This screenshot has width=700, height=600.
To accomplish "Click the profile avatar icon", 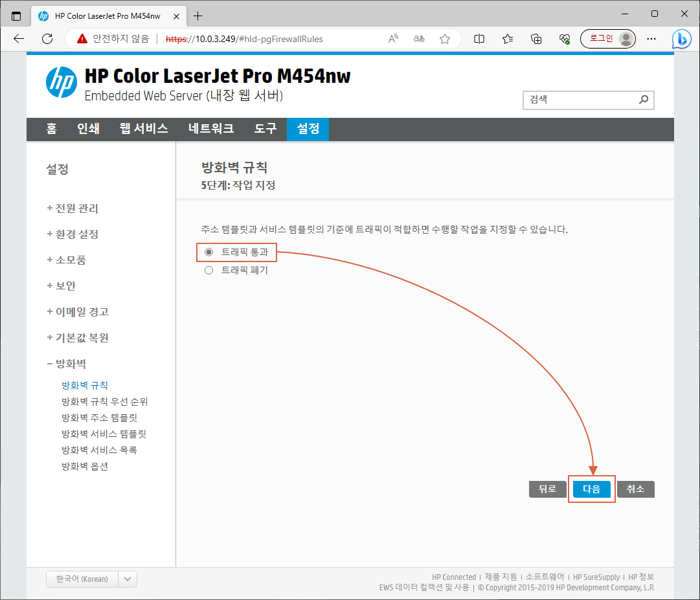I will click(x=626, y=39).
